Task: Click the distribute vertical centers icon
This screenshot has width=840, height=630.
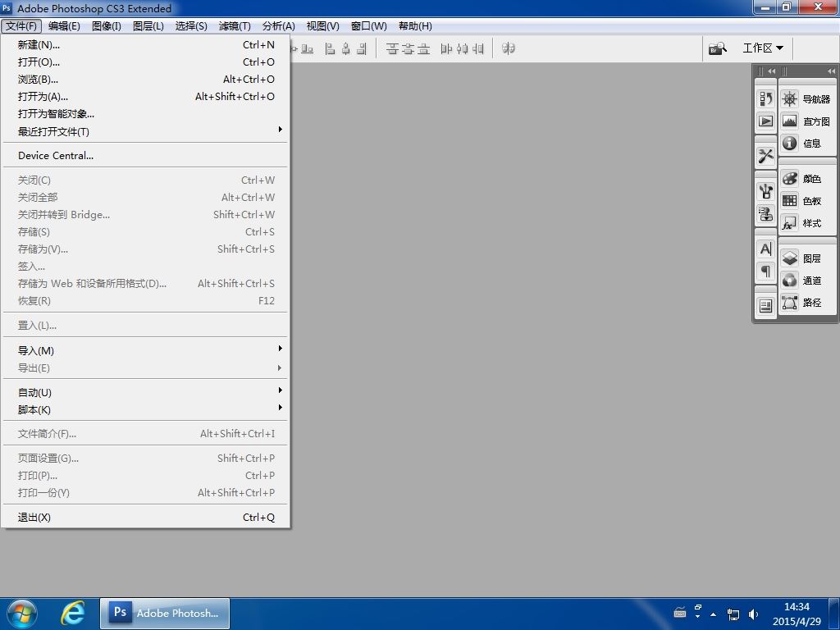Action: pos(409,48)
